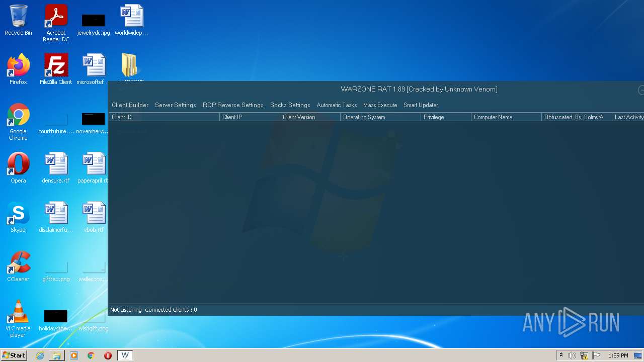644x362 pixels.
Task: Select paperapril.rtf document icon
Action: pyautogui.click(x=93, y=168)
